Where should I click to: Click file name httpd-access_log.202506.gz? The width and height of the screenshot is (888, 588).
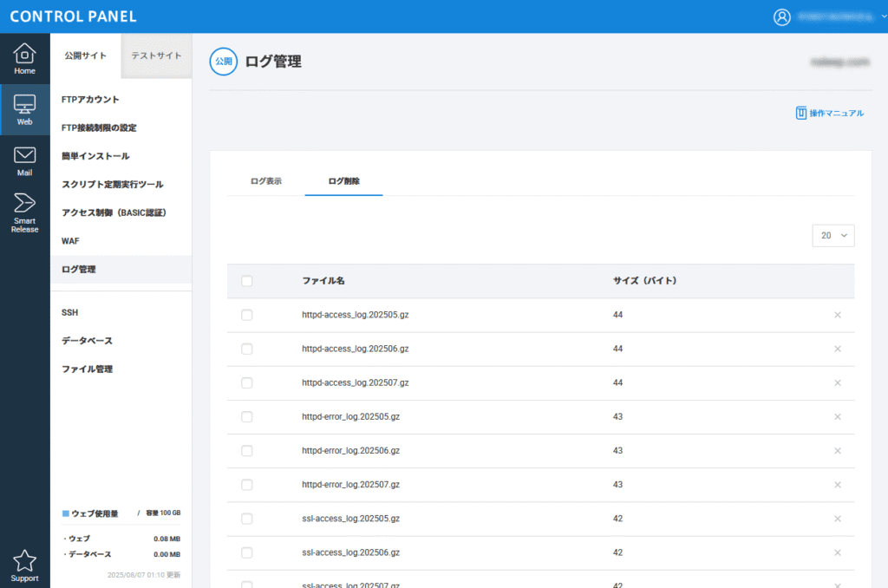tap(355, 349)
